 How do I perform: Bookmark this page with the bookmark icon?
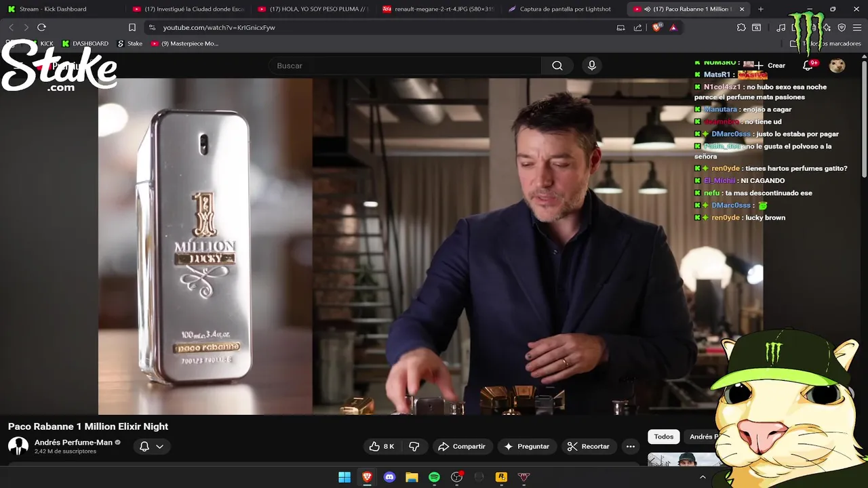(132, 27)
